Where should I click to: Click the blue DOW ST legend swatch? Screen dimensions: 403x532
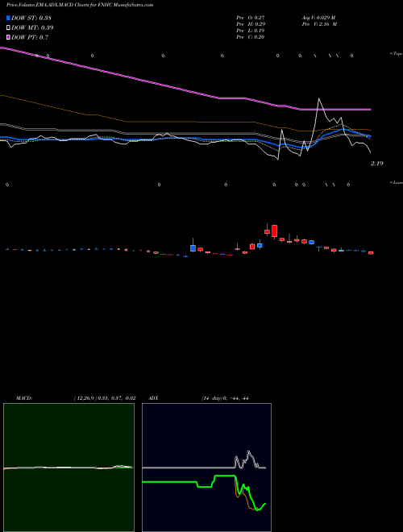pos(8,18)
